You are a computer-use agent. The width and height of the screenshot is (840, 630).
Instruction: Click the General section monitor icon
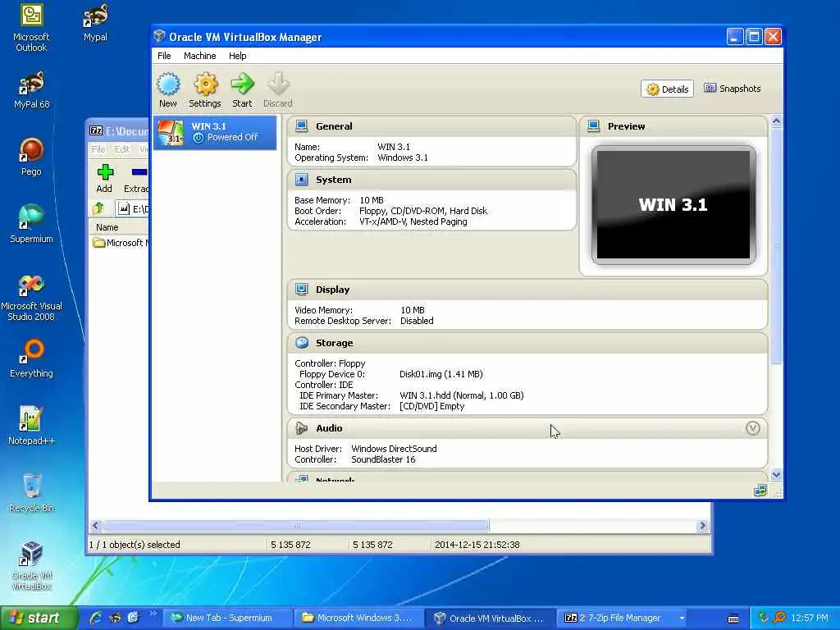click(302, 126)
